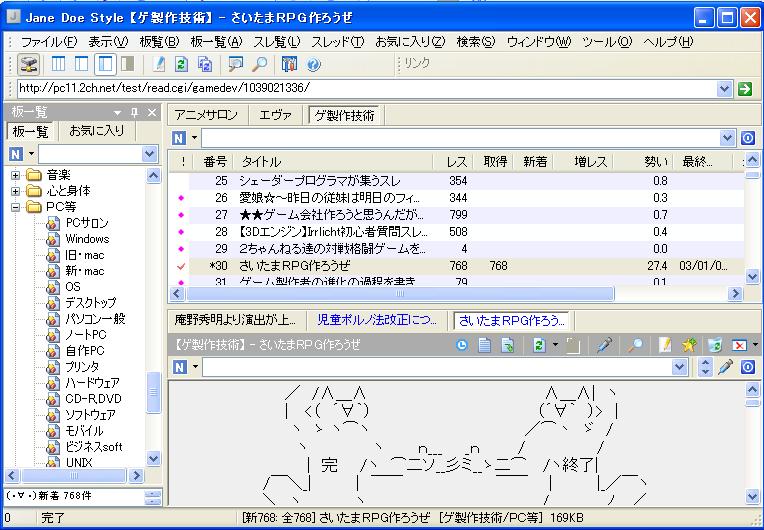This screenshot has height=530, width=764.
Task: Click the magnifier icon in thread toolbar
Action: pyautogui.click(x=634, y=345)
